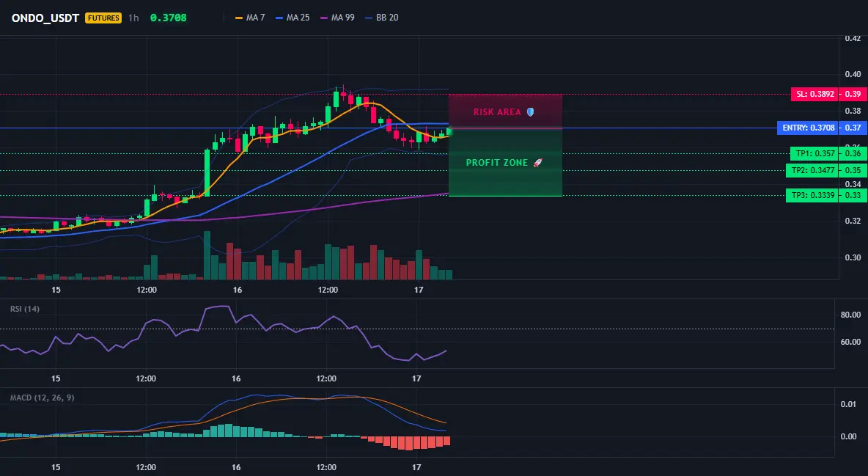Click the green 0.3708 header price

click(x=169, y=18)
